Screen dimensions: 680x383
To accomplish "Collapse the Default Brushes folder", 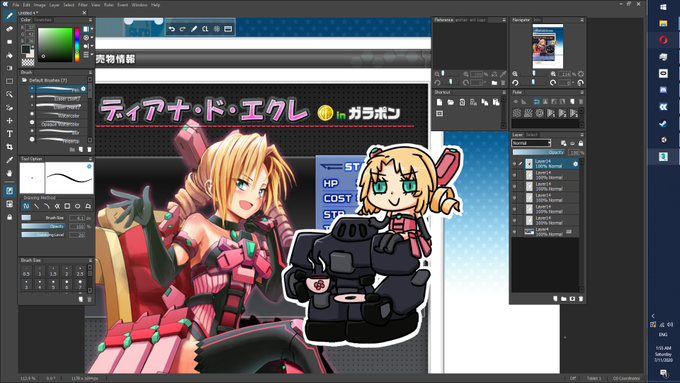I will click(x=25, y=80).
